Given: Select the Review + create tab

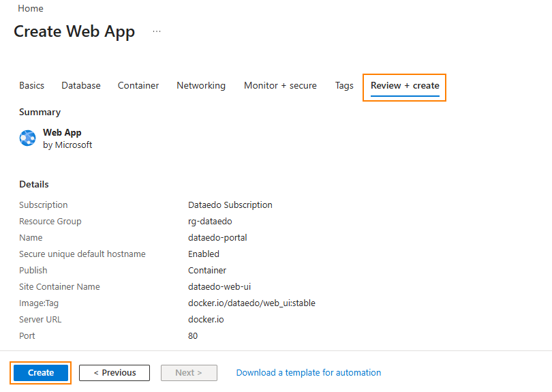Looking at the screenshot, I should [x=405, y=86].
